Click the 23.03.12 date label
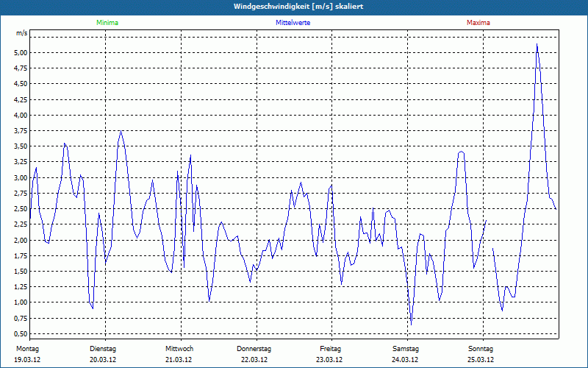The image size is (588, 368). (329, 360)
